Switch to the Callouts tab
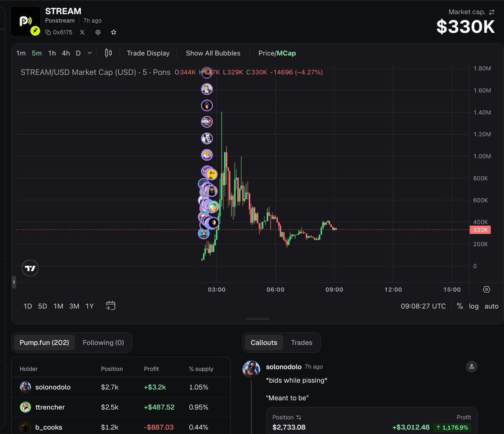 (x=264, y=342)
